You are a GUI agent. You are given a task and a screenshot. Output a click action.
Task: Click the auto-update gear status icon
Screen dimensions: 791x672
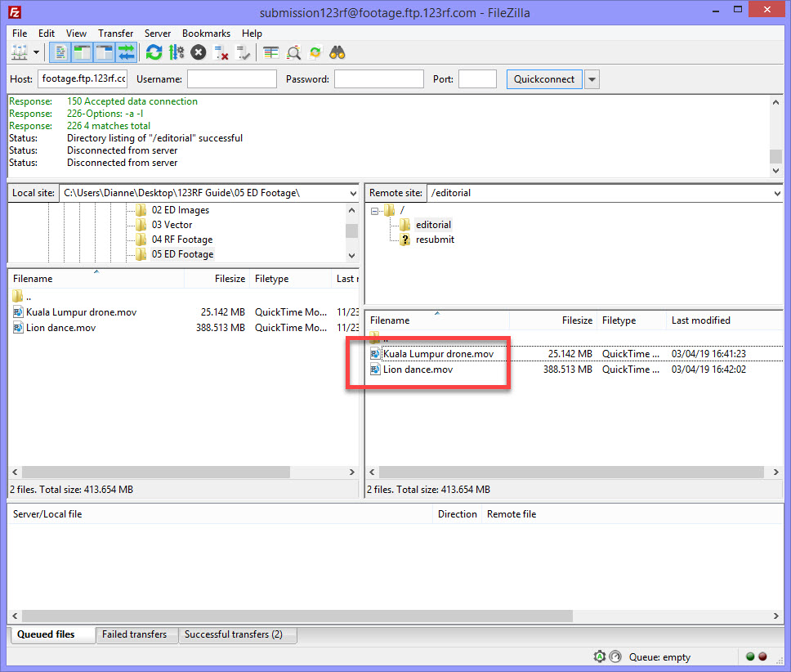click(x=599, y=656)
